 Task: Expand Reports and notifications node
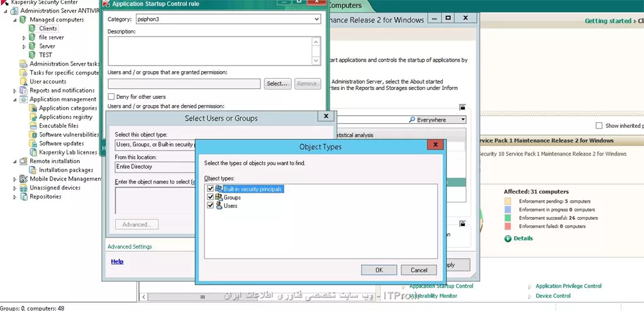pos(15,91)
